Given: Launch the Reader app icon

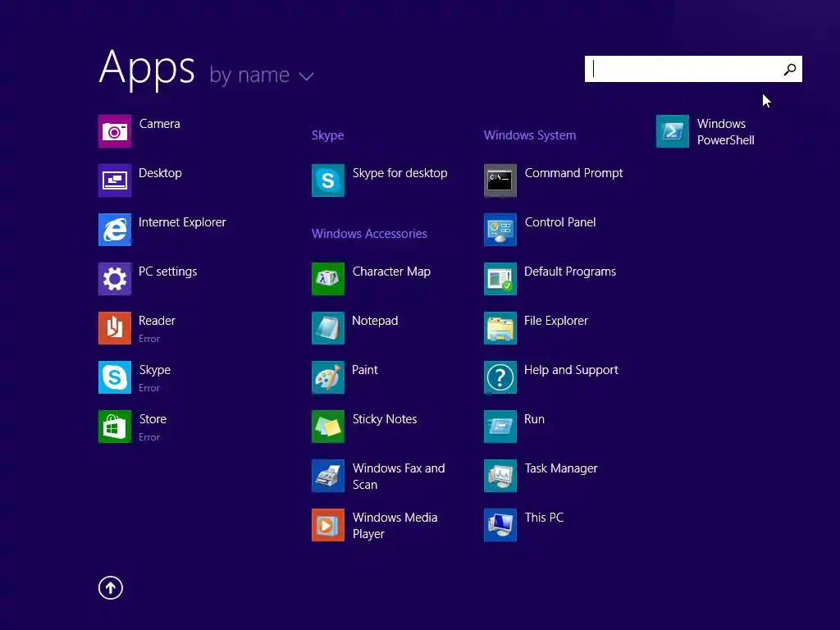Looking at the screenshot, I should coord(115,328).
